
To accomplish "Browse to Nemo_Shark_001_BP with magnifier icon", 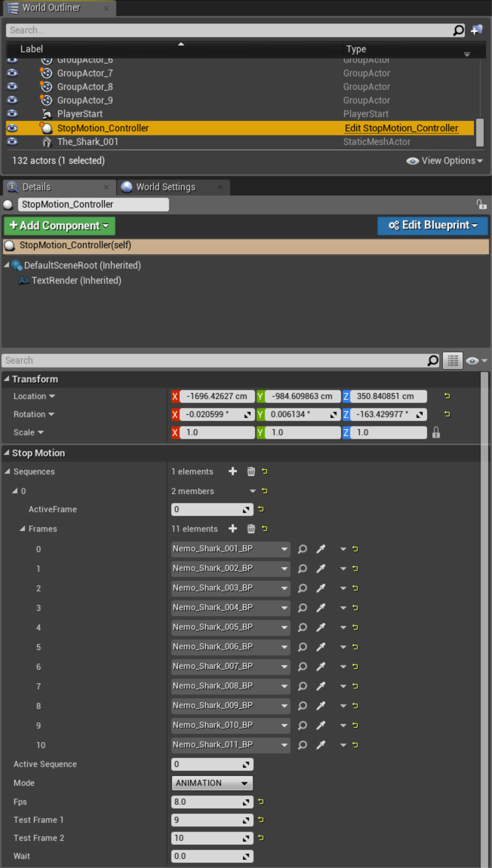I will tap(302, 549).
